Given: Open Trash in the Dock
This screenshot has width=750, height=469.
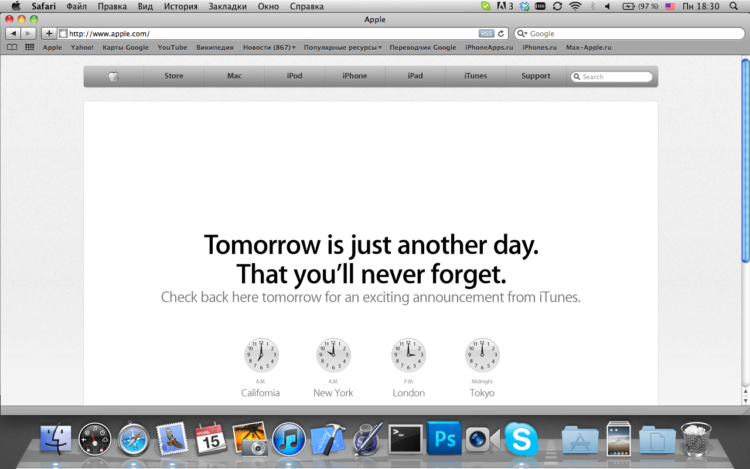Looking at the screenshot, I should (x=696, y=439).
